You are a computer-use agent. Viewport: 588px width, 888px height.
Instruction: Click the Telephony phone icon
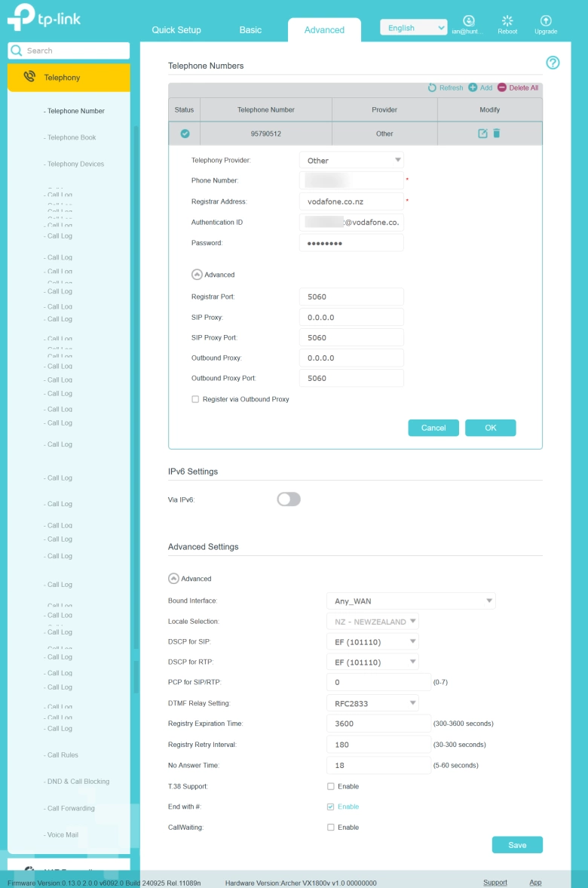coord(29,76)
